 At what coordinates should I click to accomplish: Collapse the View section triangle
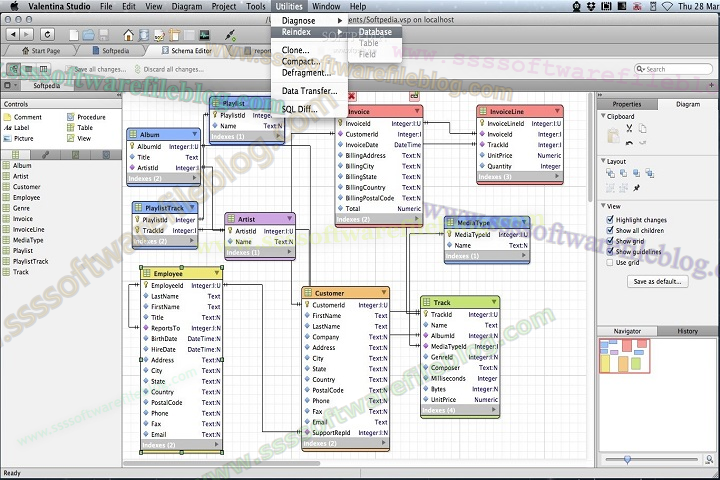[603, 206]
